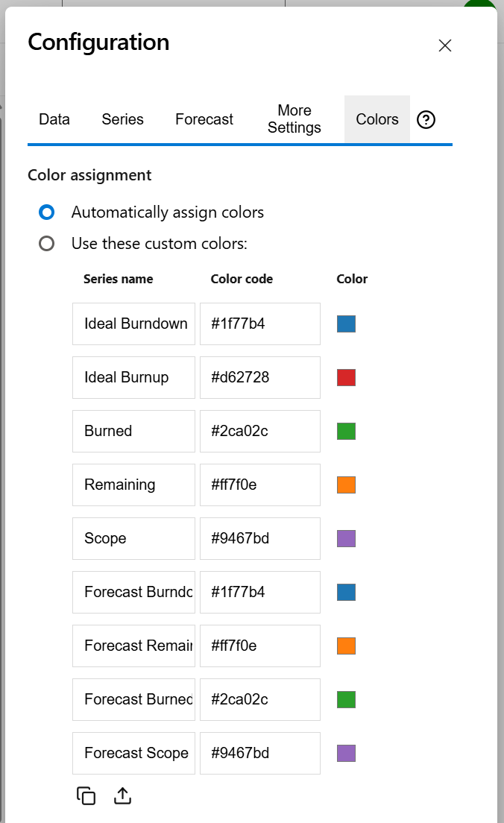Click the copy colors icon

(86, 795)
